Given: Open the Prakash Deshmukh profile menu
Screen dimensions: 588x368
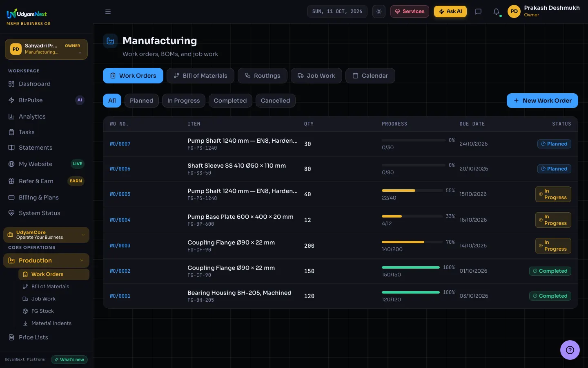Looking at the screenshot, I should (x=543, y=11).
